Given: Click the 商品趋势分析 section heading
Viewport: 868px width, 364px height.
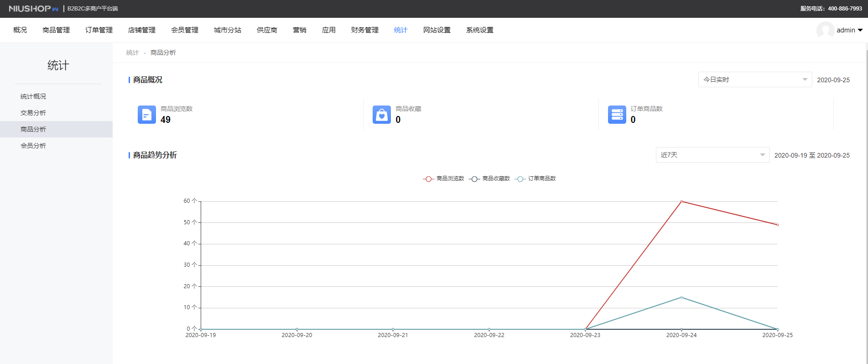Looking at the screenshot, I should click(155, 155).
